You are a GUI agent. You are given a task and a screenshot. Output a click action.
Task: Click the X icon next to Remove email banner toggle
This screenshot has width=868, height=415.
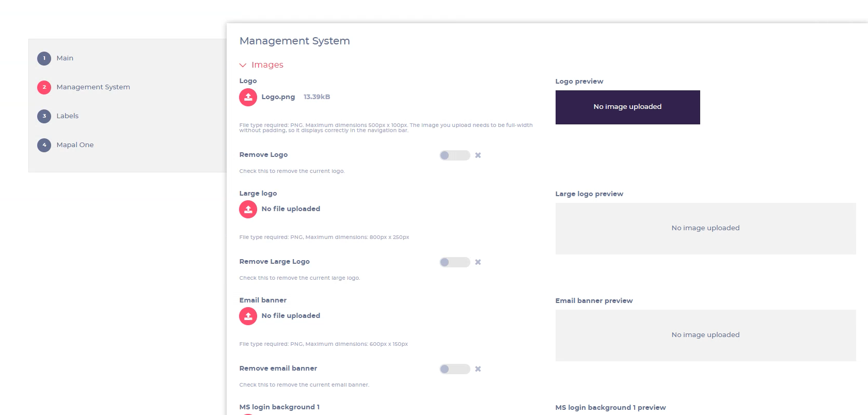point(478,369)
